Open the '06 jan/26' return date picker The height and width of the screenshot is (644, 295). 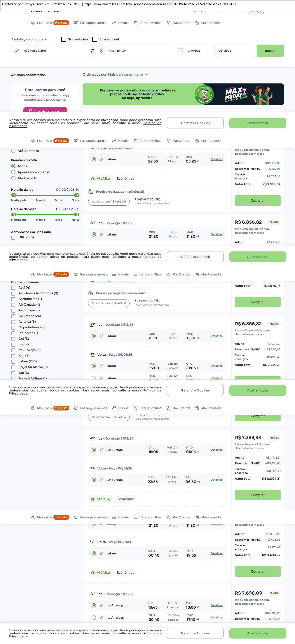(235, 51)
